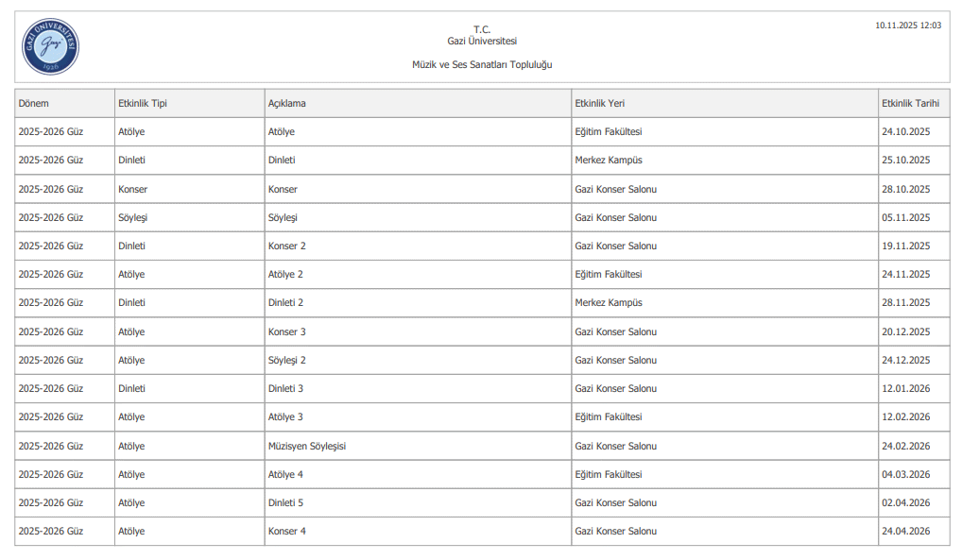
Task: Click the Dinleti 5 description cell
Action: [285, 502]
